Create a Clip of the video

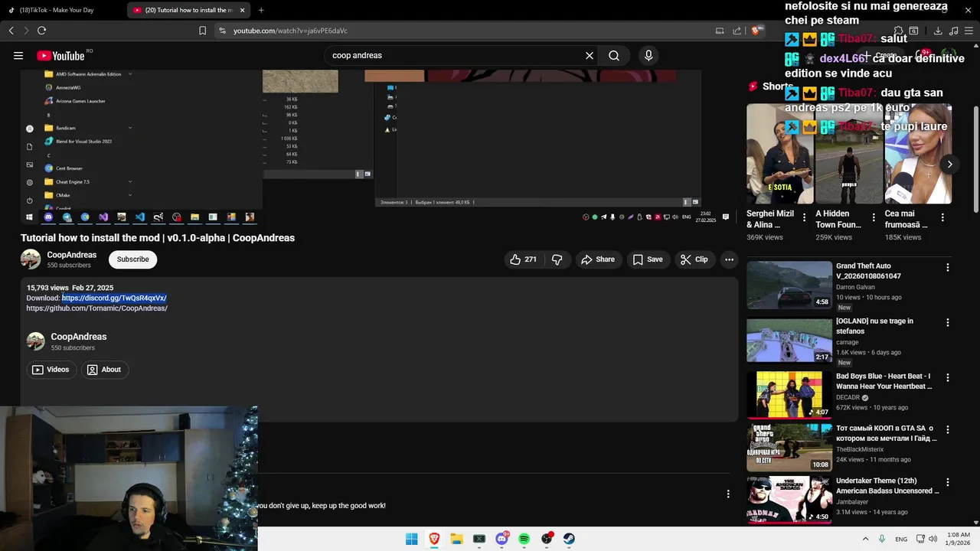pyautogui.click(x=694, y=259)
